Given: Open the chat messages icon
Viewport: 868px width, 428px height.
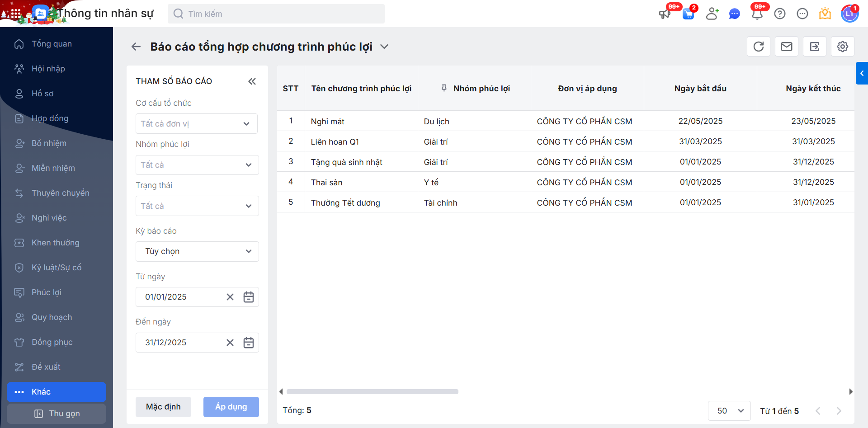Looking at the screenshot, I should click(735, 14).
